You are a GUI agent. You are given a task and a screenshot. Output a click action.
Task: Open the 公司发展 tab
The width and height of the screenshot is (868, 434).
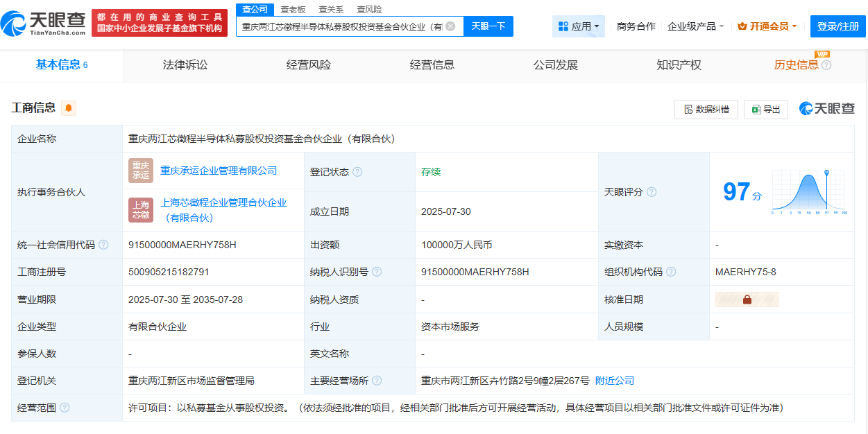(x=556, y=65)
